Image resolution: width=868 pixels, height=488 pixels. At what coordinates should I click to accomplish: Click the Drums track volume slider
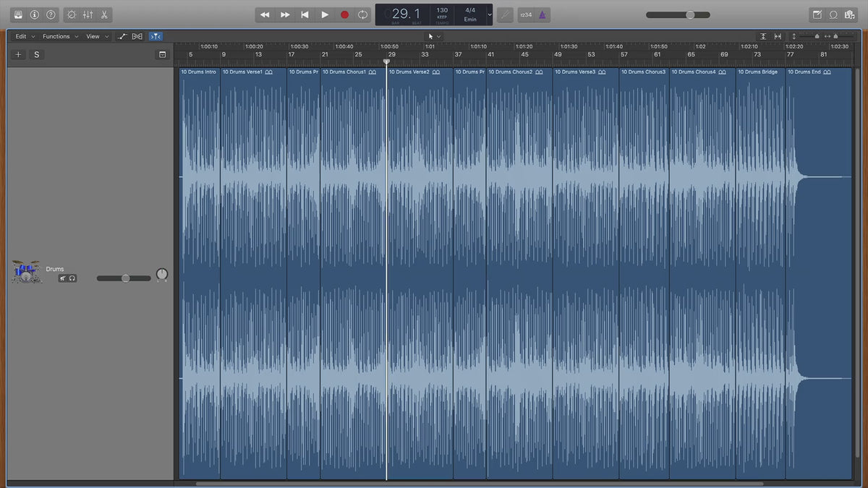pyautogui.click(x=124, y=278)
